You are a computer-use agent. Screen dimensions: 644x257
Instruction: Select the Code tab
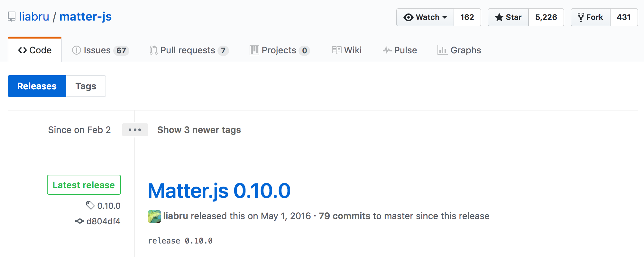pyautogui.click(x=35, y=50)
